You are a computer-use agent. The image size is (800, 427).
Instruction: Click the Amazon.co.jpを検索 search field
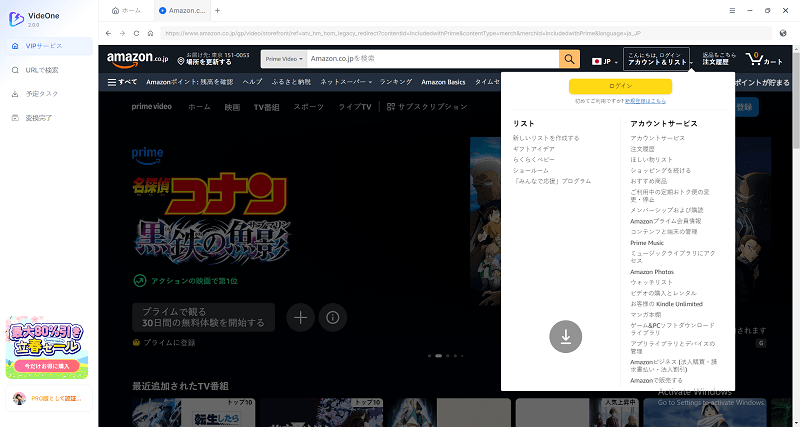click(433, 59)
